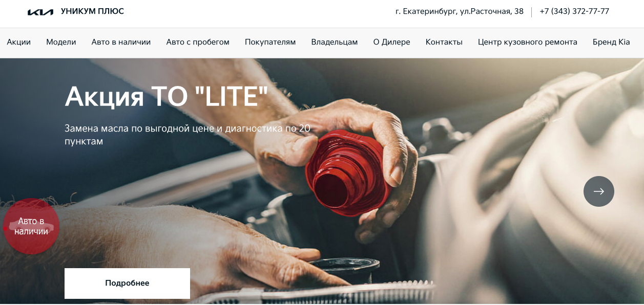Expand the Владельцам menu

click(335, 42)
